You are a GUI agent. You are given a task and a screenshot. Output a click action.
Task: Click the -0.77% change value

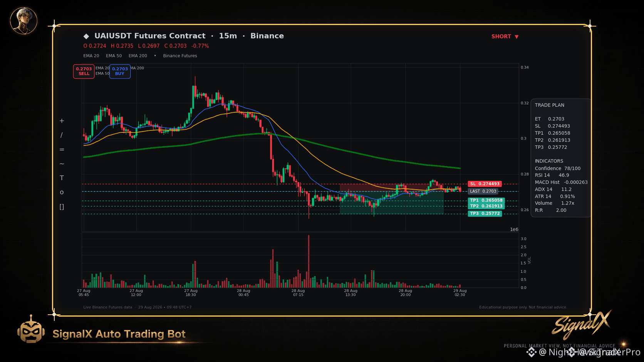click(x=200, y=46)
